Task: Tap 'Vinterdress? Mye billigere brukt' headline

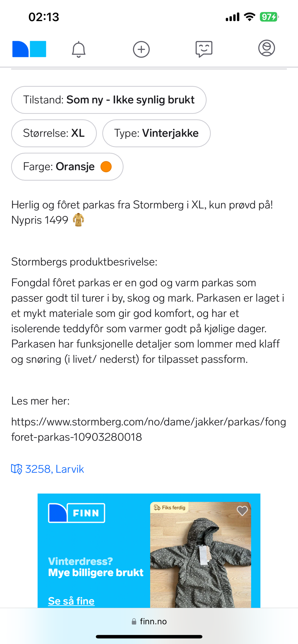Action: tap(96, 567)
